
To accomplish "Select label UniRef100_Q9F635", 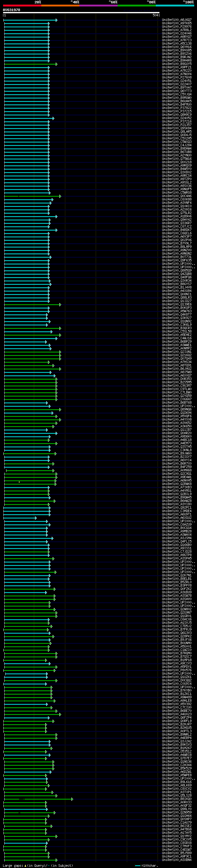I will (177, 260).
